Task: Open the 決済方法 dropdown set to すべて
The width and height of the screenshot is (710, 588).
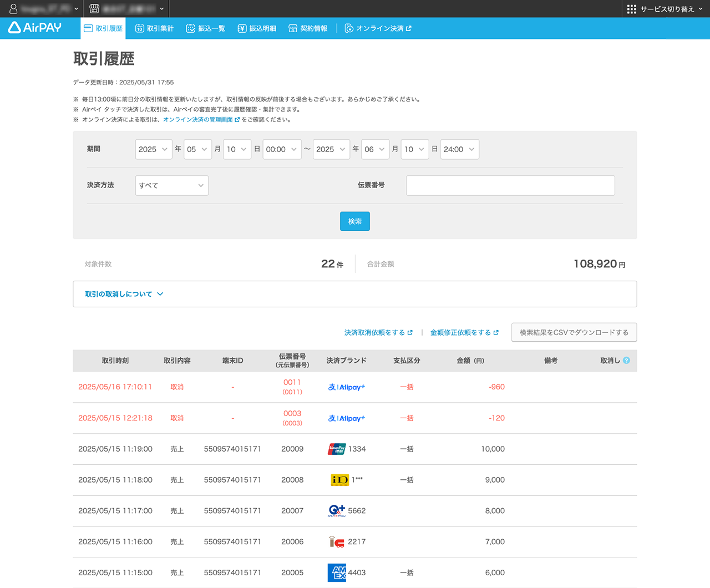Action: point(171,185)
